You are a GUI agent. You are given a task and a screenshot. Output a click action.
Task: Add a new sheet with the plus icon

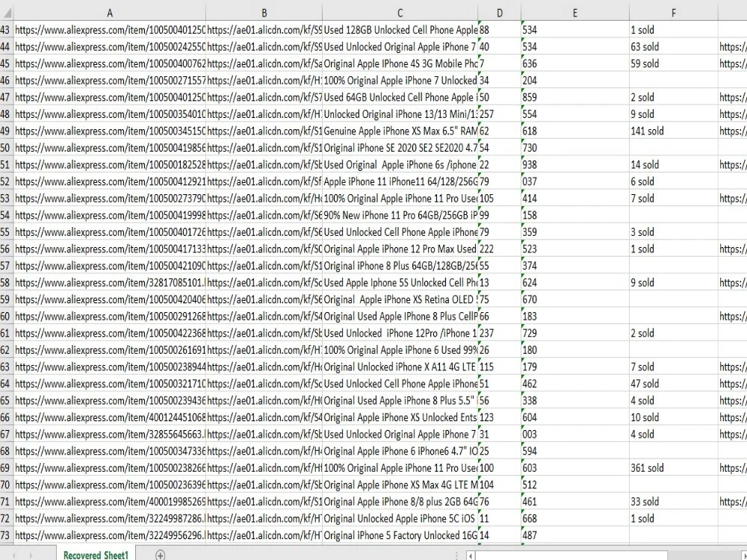(160, 555)
